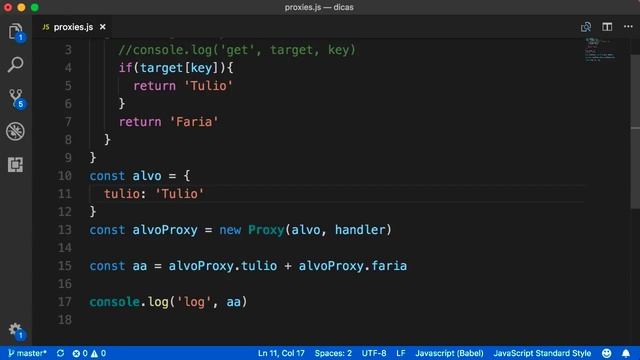Open the feedback smiley icon
Image resolution: width=640 pixels, height=360 pixels.
[607, 353]
